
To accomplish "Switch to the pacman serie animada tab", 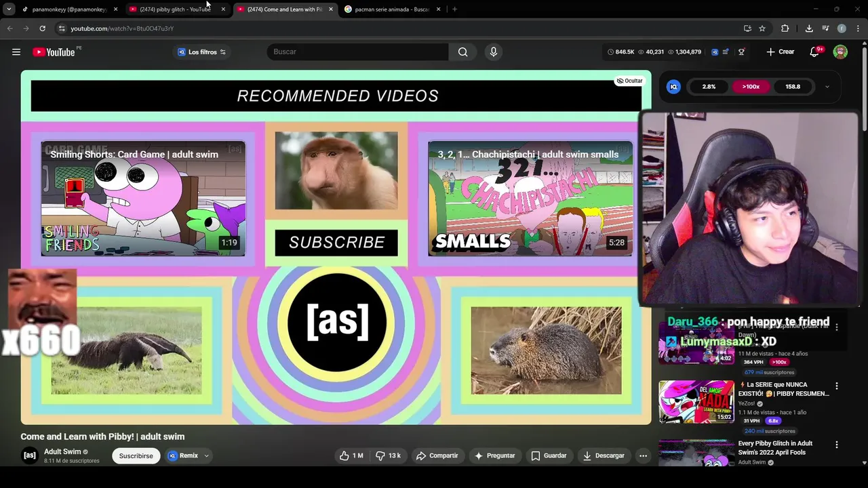I will point(393,9).
